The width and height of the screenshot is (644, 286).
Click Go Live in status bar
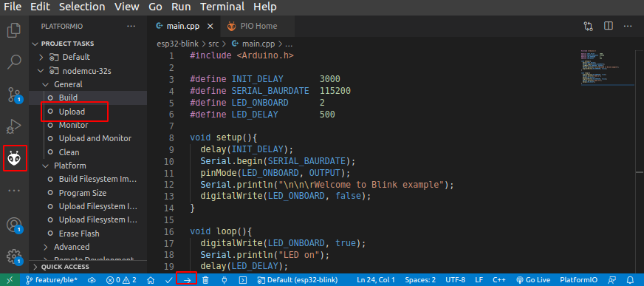click(532, 280)
